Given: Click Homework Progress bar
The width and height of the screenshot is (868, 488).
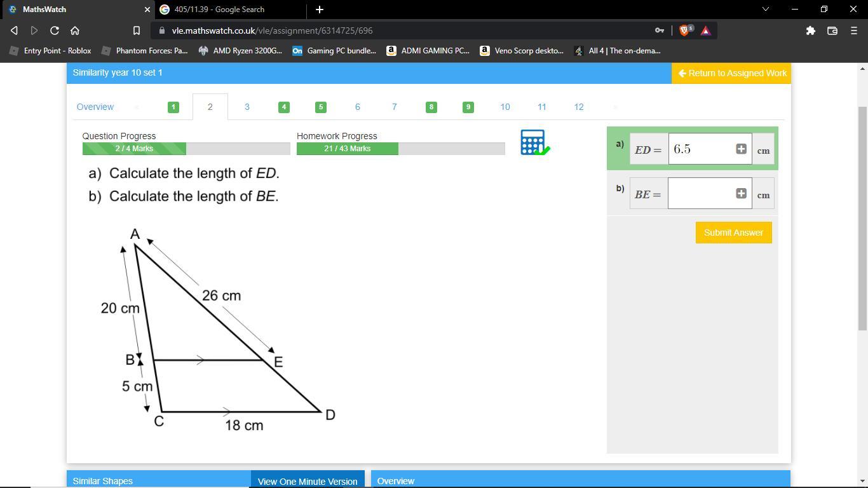Looking at the screenshot, I should point(401,149).
